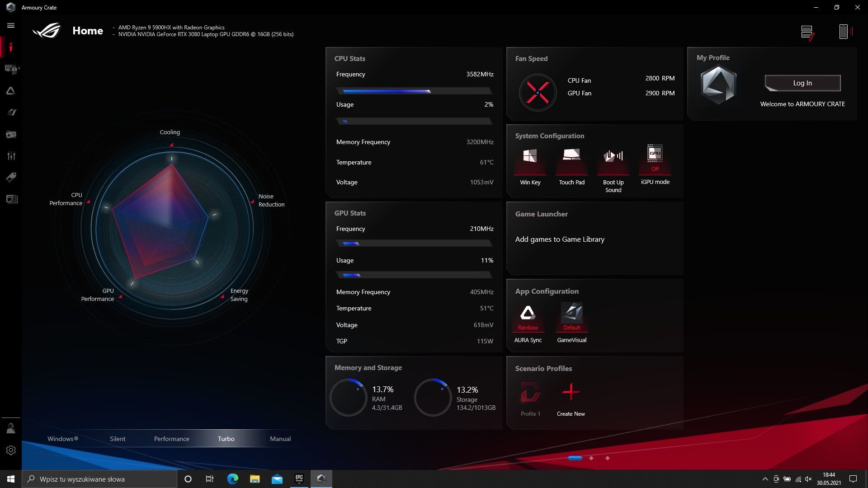868x488 pixels.
Task: Click the GPU Fan 2900 RPM reading
Action: [660, 93]
